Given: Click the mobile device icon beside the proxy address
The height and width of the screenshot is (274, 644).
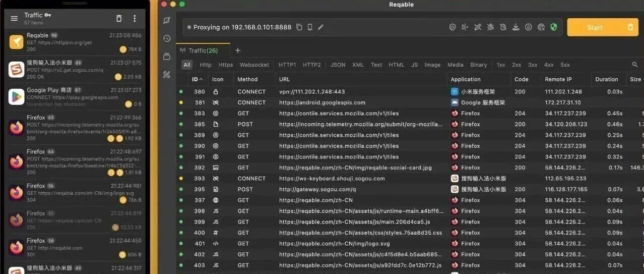Looking at the screenshot, I should [x=310, y=27].
